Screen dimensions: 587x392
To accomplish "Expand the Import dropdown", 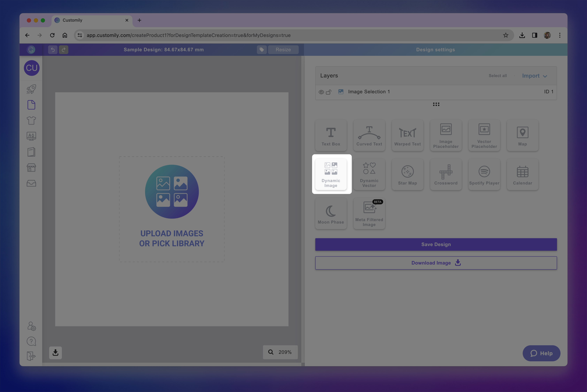I will pyautogui.click(x=535, y=76).
